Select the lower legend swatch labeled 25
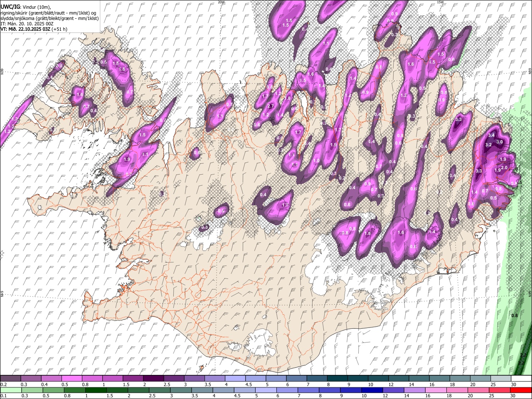This screenshot has height=399, width=532. (x=499, y=390)
